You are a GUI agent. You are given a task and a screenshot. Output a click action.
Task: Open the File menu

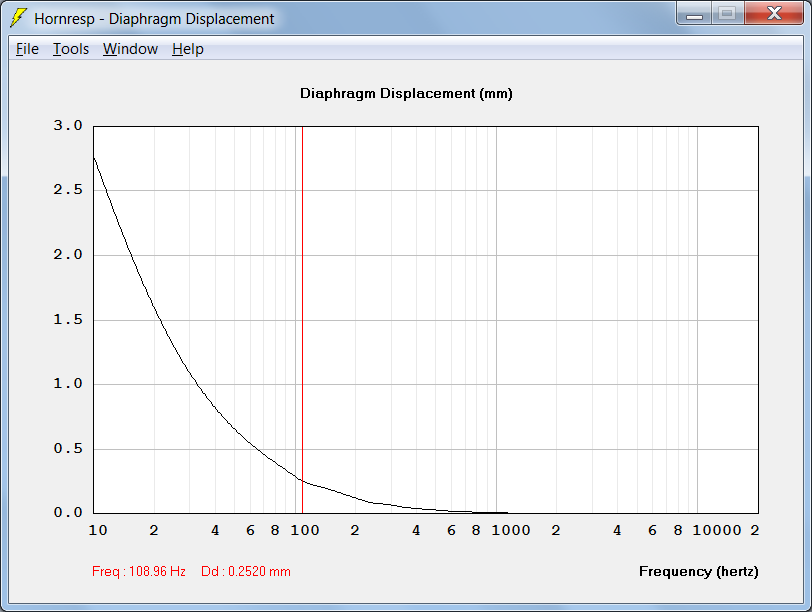(27, 49)
